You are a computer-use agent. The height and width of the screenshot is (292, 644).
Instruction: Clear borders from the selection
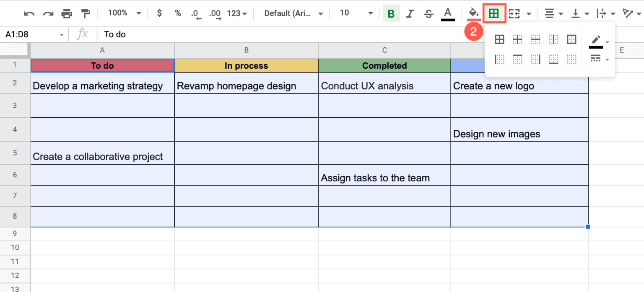(x=571, y=59)
